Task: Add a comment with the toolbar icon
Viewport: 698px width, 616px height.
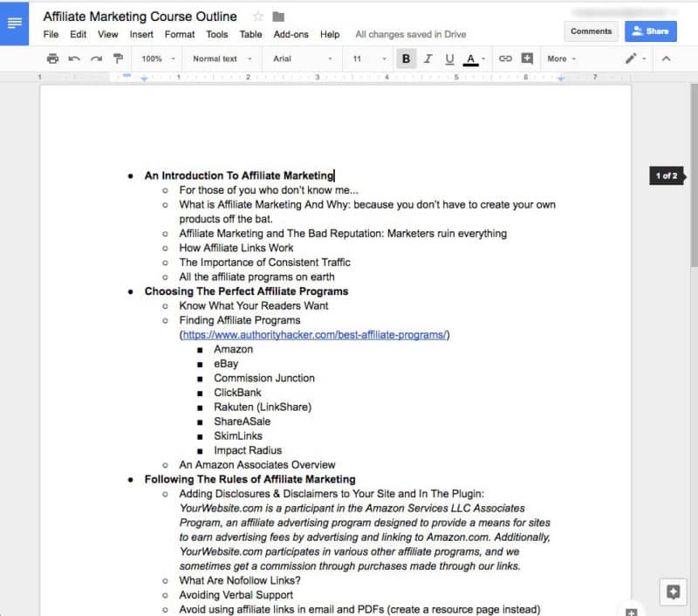Action: (x=527, y=58)
